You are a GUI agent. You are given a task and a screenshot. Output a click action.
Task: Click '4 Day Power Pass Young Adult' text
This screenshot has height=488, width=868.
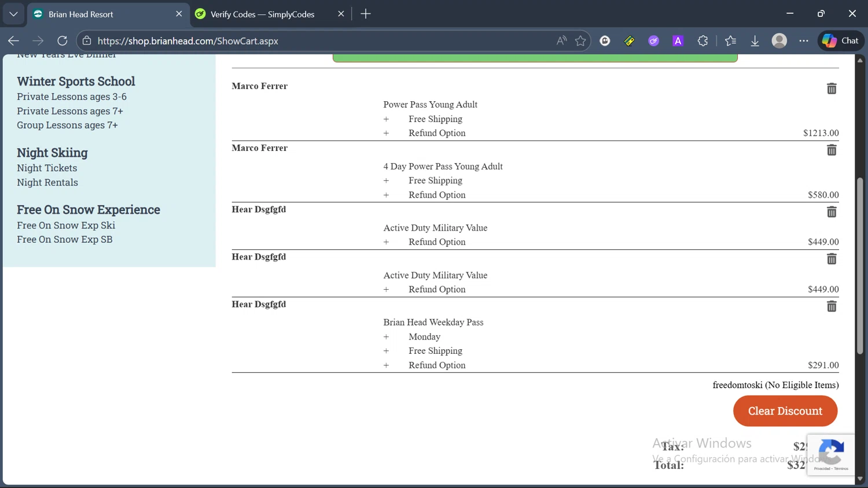pos(443,167)
